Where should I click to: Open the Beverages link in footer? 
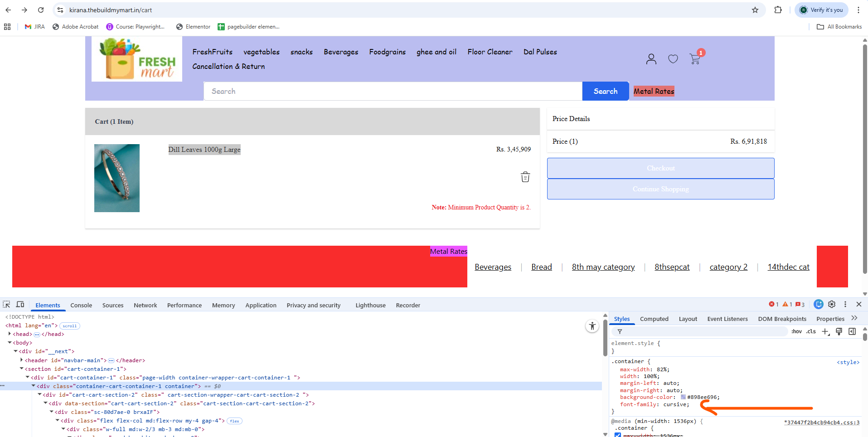click(x=493, y=267)
